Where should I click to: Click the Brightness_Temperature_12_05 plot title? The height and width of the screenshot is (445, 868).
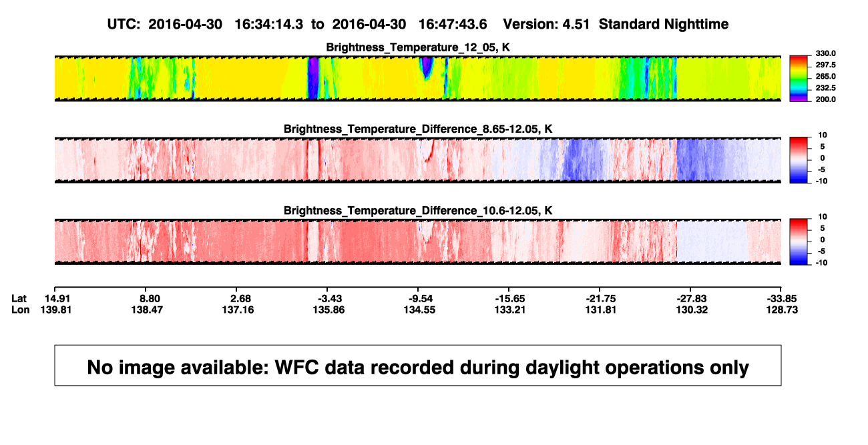tap(418, 48)
